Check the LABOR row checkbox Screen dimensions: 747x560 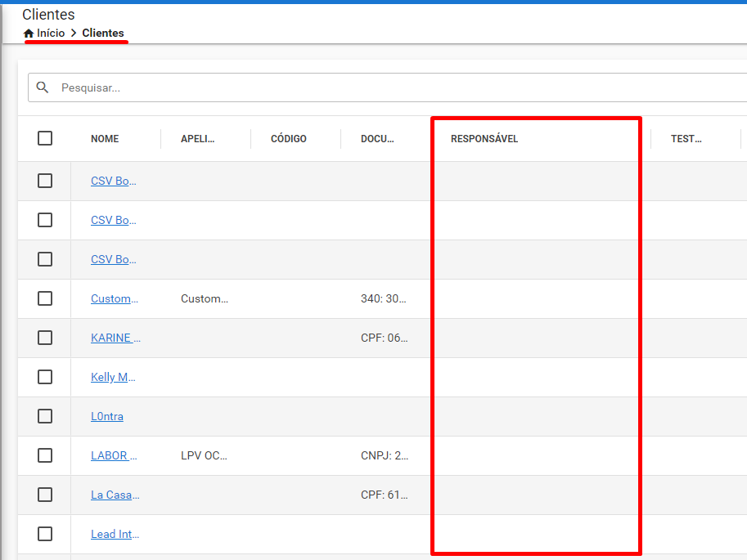[x=45, y=455]
